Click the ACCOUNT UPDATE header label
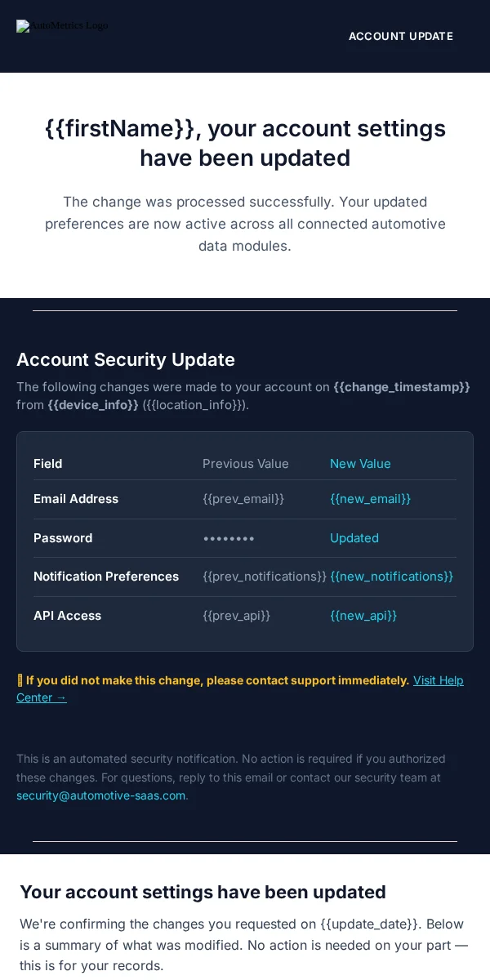 [x=401, y=36]
